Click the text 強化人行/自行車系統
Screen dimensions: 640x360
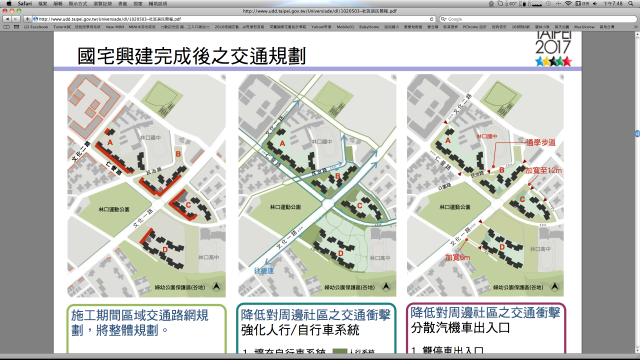coord(300,330)
